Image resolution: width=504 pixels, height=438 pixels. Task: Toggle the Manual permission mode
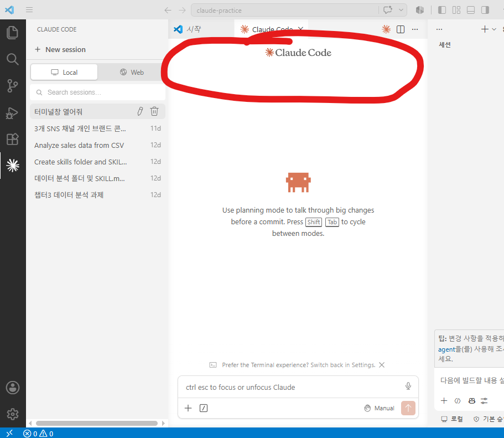pyautogui.click(x=380, y=408)
